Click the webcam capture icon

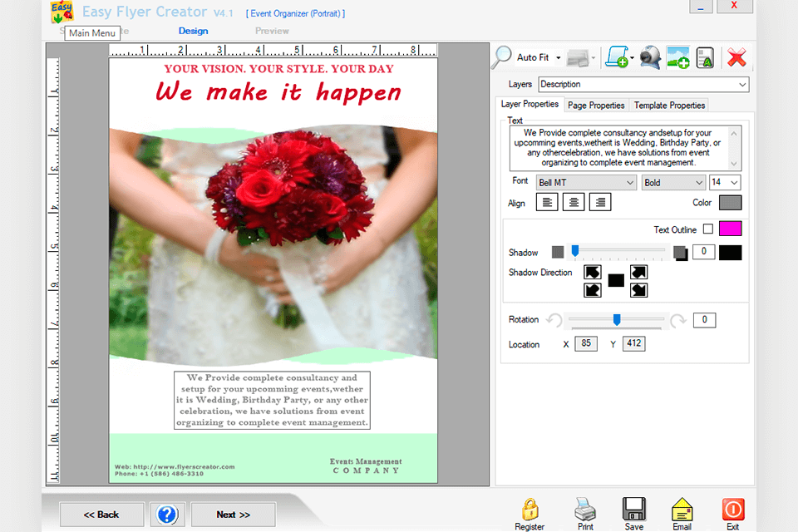point(650,57)
